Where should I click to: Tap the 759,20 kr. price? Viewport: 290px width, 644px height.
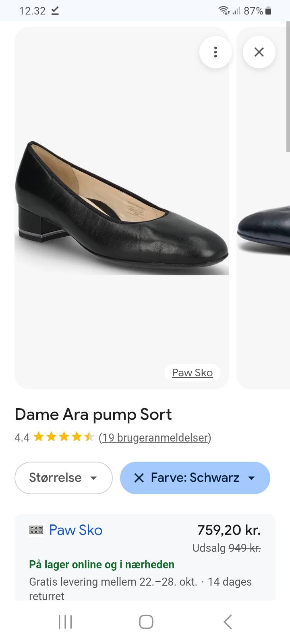[x=229, y=530]
